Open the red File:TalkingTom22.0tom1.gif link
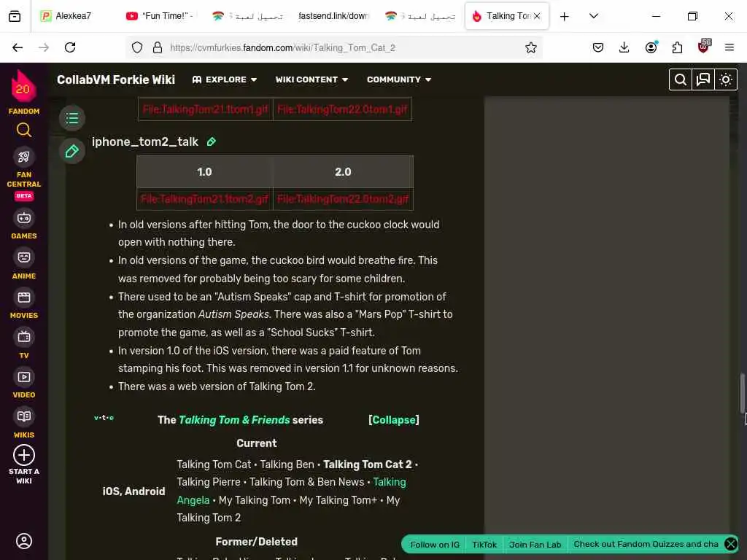Image resolution: width=747 pixels, height=560 pixels. click(x=342, y=109)
